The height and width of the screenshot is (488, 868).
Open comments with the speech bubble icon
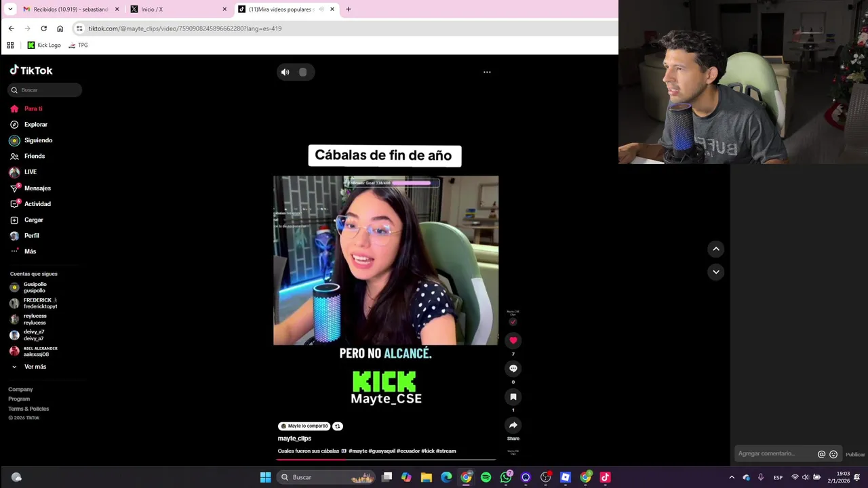point(513,369)
